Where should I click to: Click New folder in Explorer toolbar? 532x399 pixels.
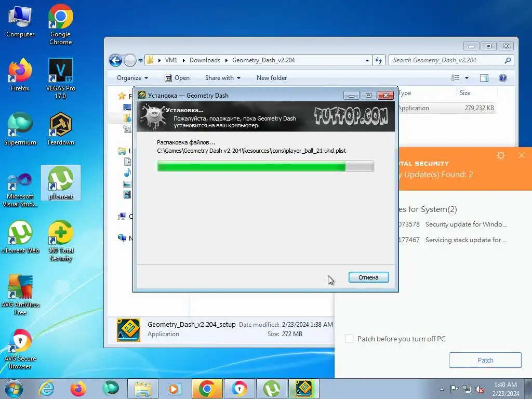(x=271, y=78)
